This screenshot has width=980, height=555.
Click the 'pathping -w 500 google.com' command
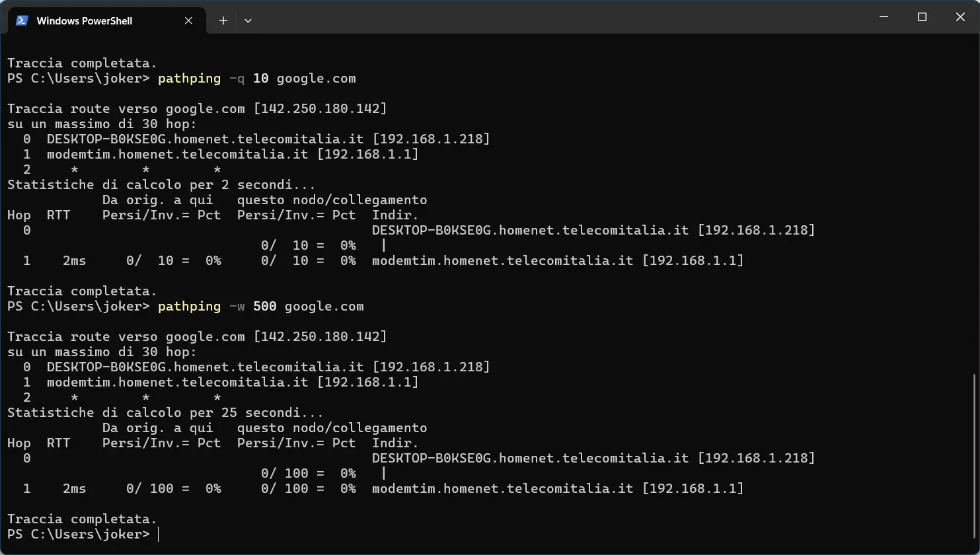(x=260, y=307)
